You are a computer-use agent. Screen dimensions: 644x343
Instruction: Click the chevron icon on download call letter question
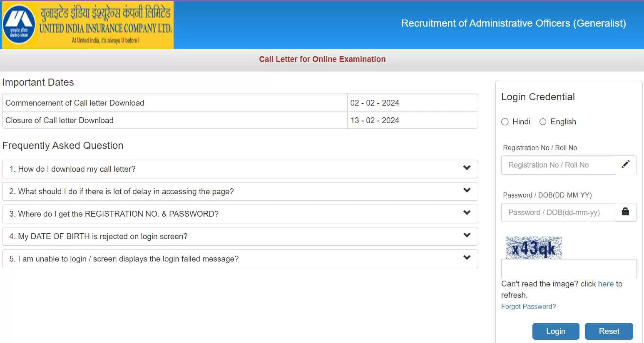(467, 168)
